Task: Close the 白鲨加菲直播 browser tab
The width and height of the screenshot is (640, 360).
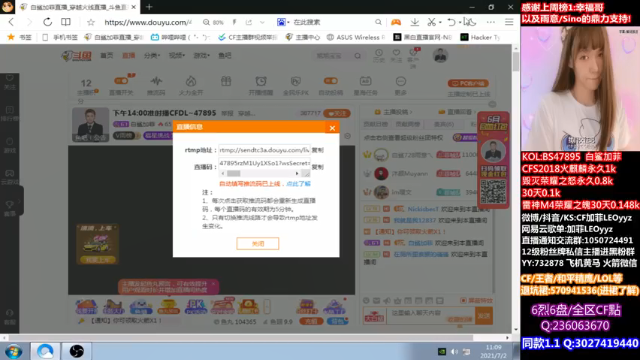Action: pyautogui.click(x=133, y=7)
